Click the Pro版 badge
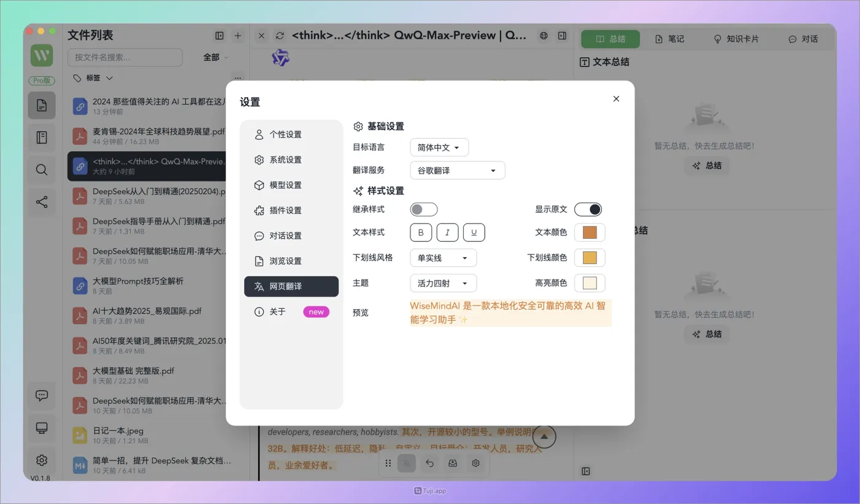Screen dimensions: 860x504 [x=42, y=80]
